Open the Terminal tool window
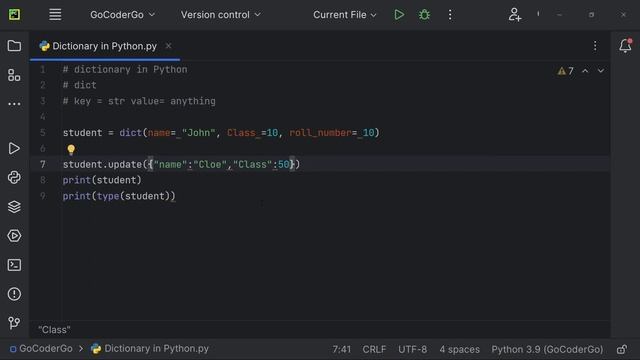Screen dimensions: 640x360 (x=14, y=265)
